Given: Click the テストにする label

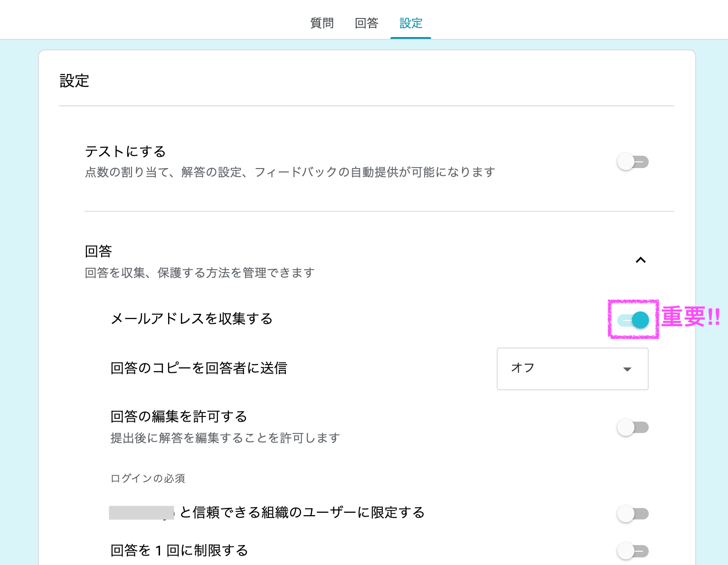Looking at the screenshot, I should [x=125, y=151].
